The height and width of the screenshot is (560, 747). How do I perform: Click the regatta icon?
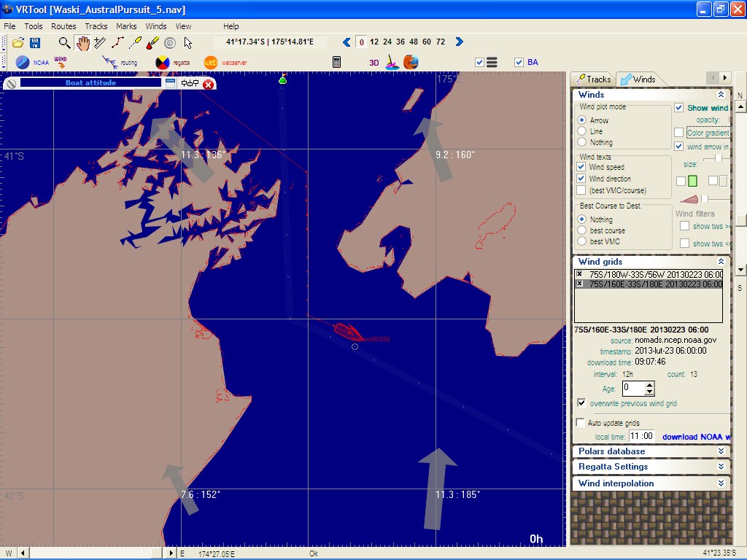[x=163, y=63]
